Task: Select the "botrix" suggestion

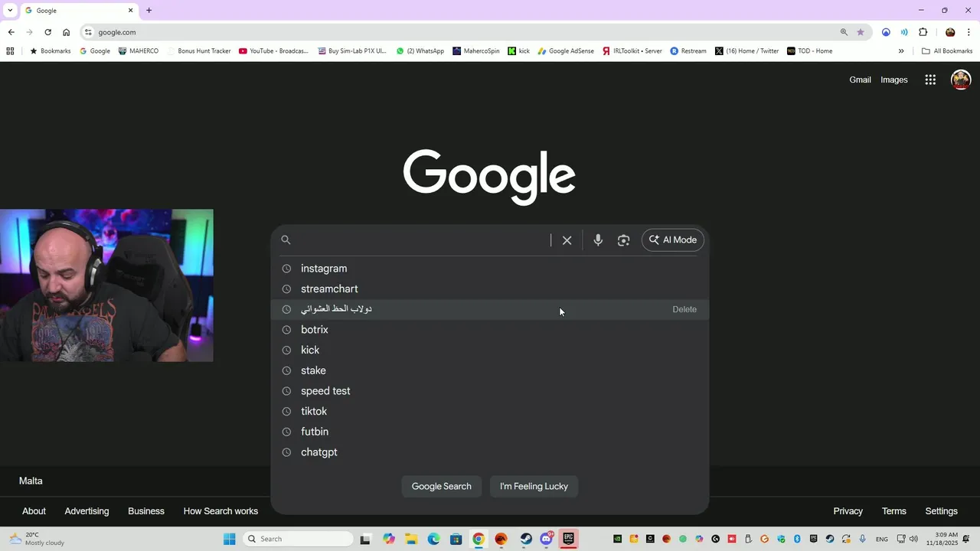Action: (x=490, y=330)
